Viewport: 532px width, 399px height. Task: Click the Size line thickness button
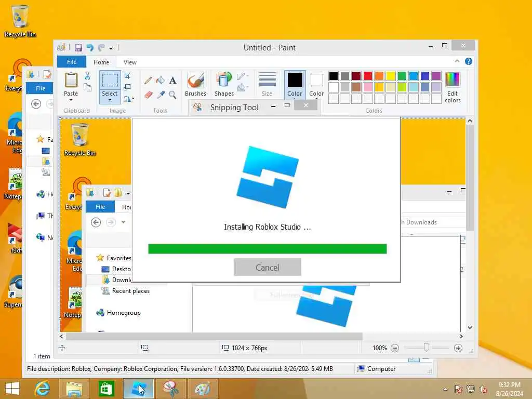(267, 84)
